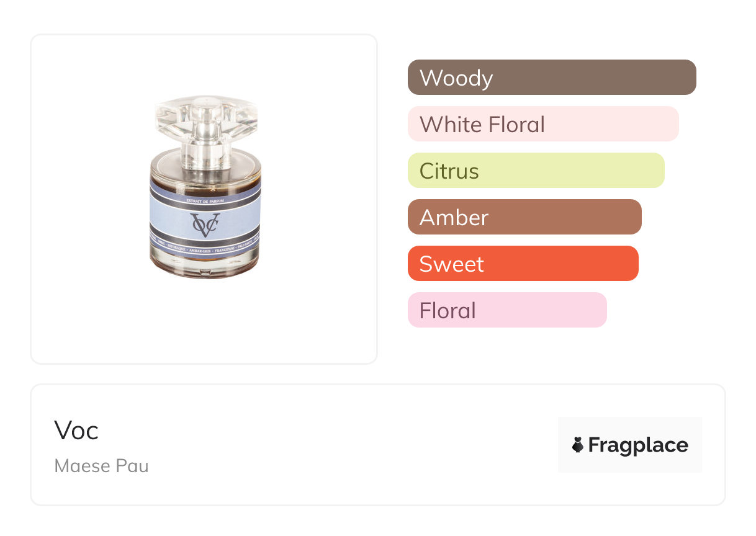Open the Voc perfume bottle image

[x=205, y=187]
